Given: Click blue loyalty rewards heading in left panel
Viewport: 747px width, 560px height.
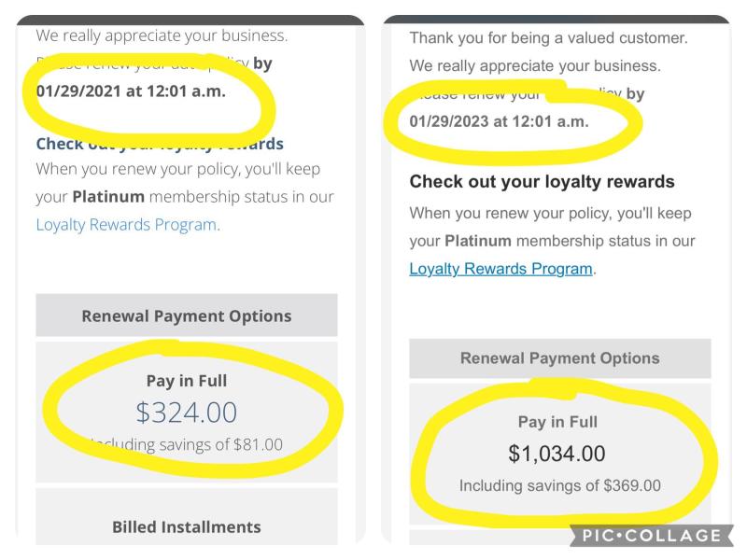Looking at the screenshot, I should [160, 144].
